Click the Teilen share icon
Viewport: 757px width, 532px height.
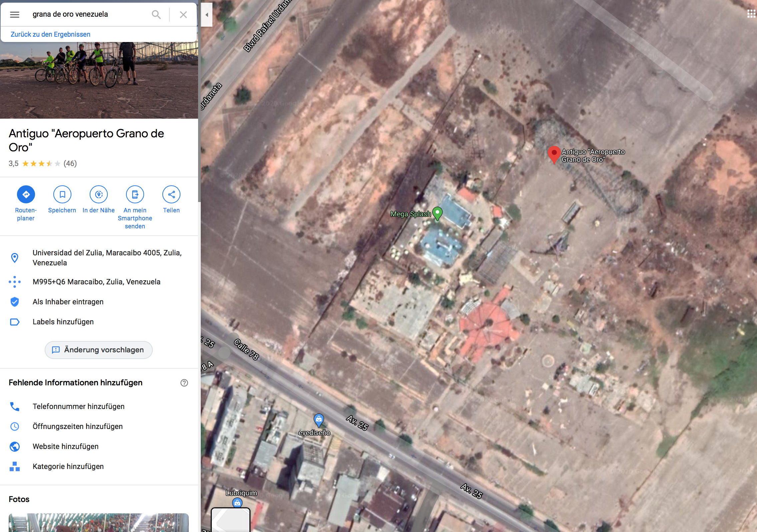point(171,194)
